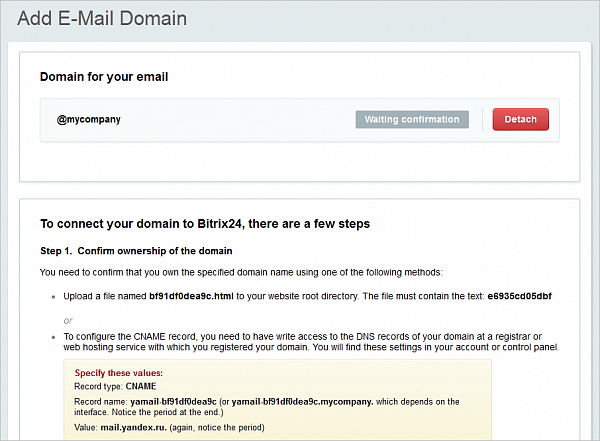Click the Specify these values heading
The height and width of the screenshot is (441, 600).
tap(119, 373)
